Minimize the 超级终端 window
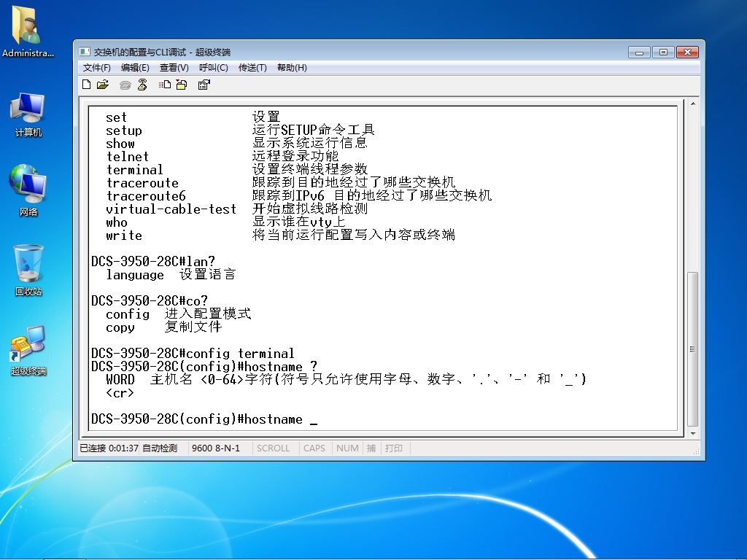The height and width of the screenshot is (560, 747). pyautogui.click(x=639, y=52)
